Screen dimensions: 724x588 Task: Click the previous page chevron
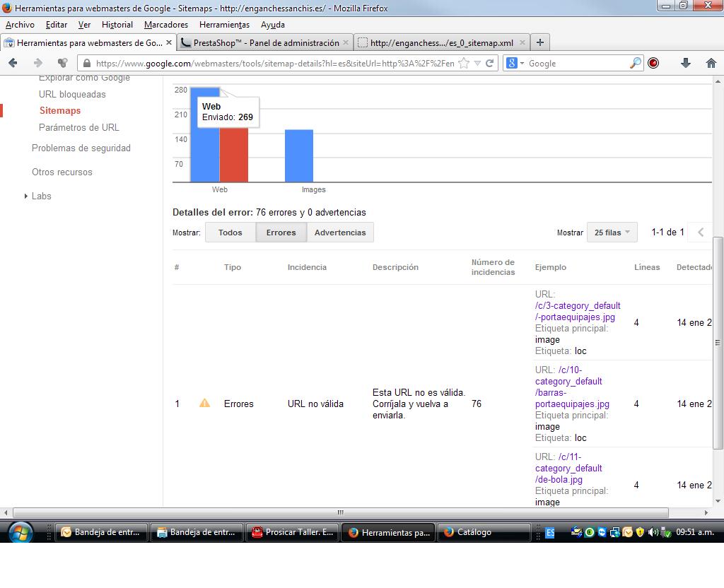click(701, 232)
